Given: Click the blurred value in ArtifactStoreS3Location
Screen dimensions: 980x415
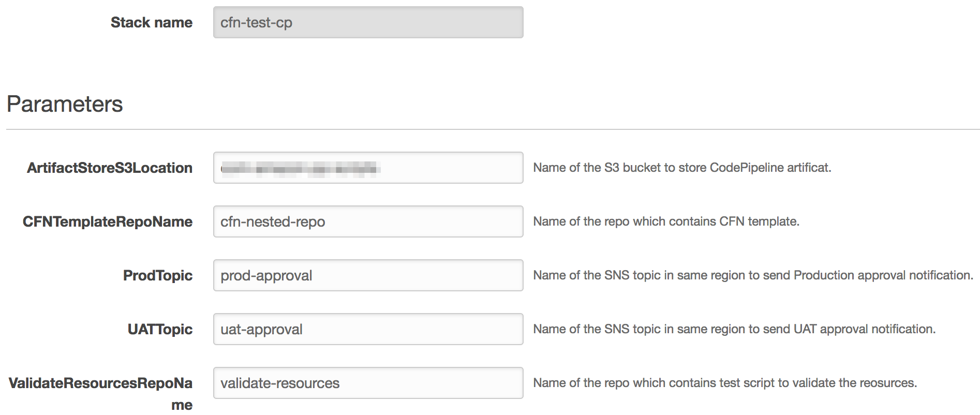Looking at the screenshot, I should [300, 168].
